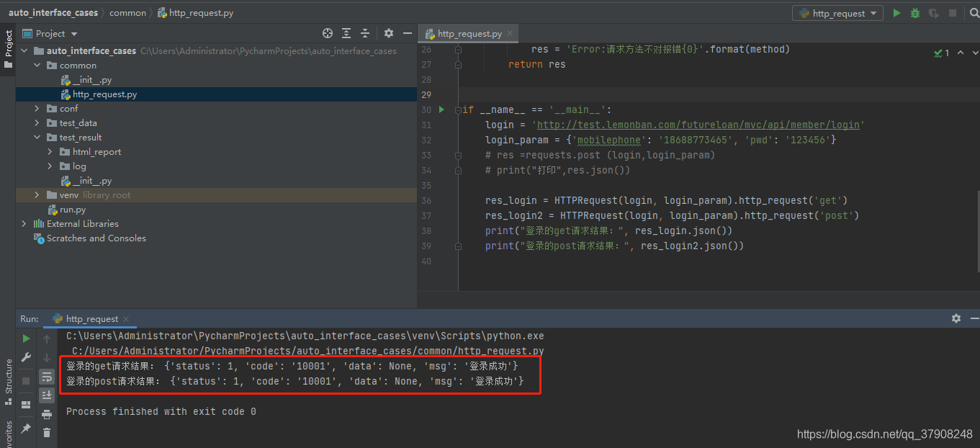Expand the conf folder
The image size is (980, 448).
37,109
